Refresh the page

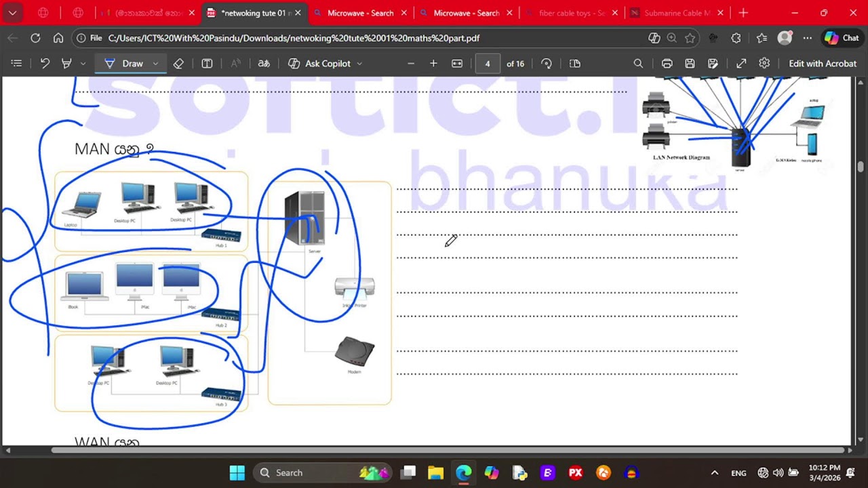[x=35, y=38]
